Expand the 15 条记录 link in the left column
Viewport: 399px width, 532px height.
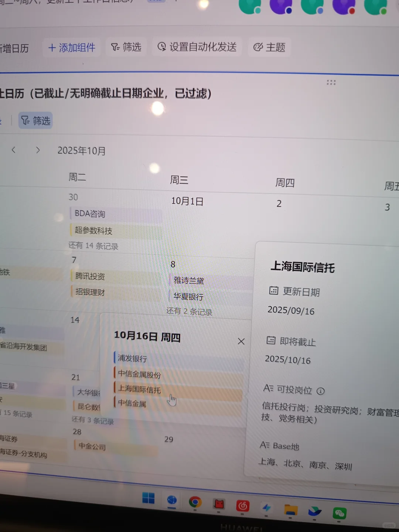[x=17, y=413]
